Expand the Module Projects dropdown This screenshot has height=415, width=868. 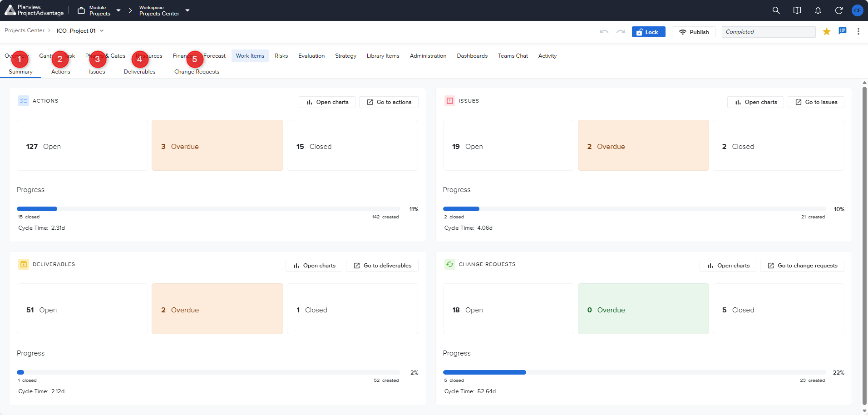point(118,10)
